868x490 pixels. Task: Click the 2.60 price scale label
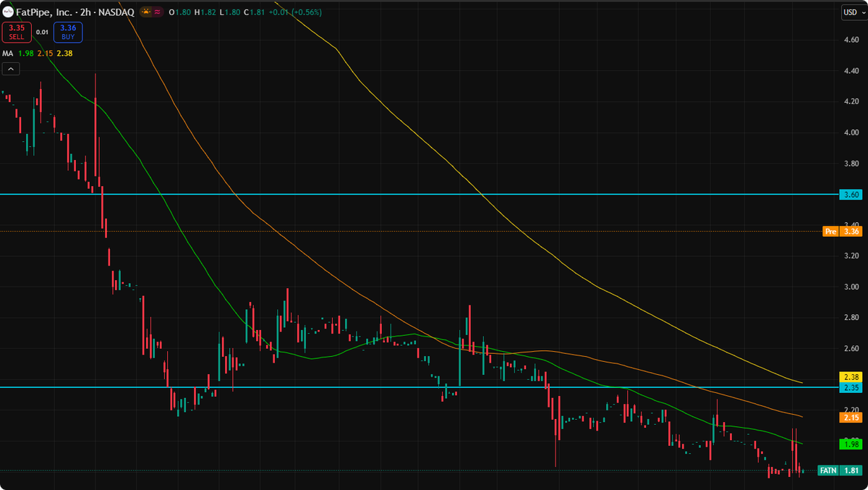tap(851, 348)
